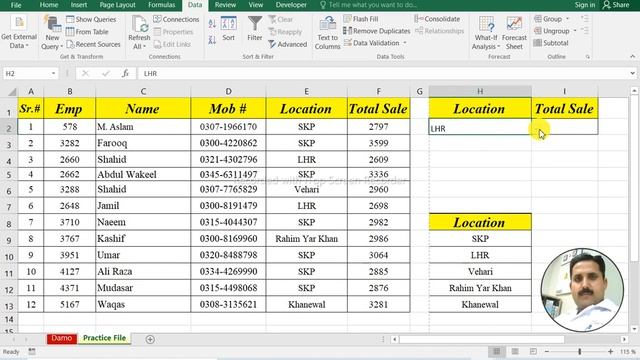Open Outline dialog launcher
Image resolution: width=640 pixels, height=360 pixels.
coord(588,57)
